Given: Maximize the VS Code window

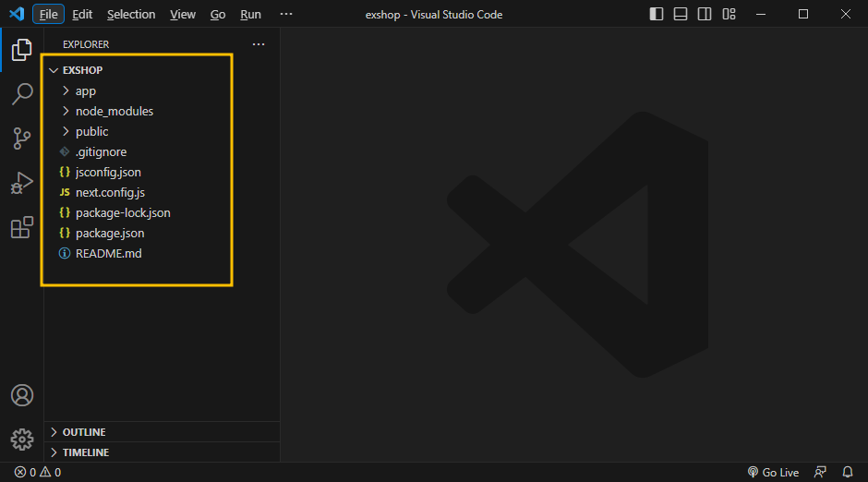Looking at the screenshot, I should pyautogui.click(x=803, y=14).
